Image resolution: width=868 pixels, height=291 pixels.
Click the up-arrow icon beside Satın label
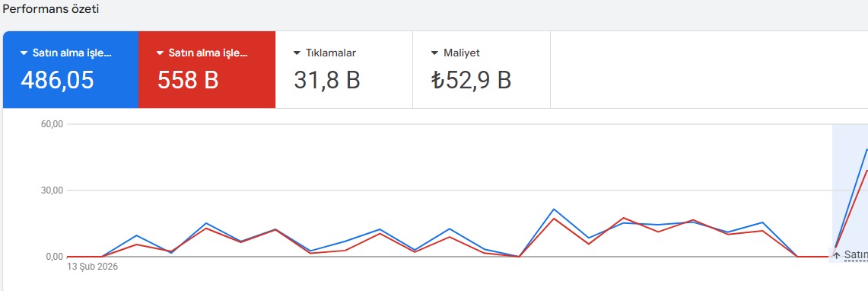(837, 255)
